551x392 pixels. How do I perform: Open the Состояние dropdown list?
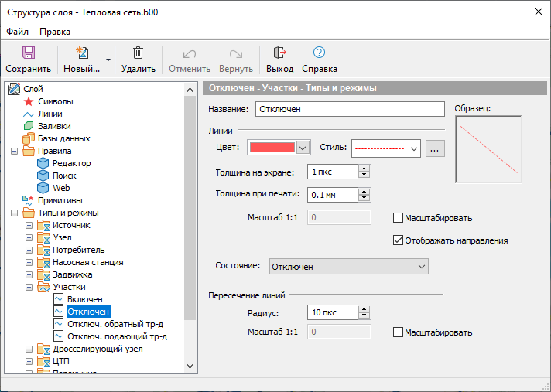[348, 266]
